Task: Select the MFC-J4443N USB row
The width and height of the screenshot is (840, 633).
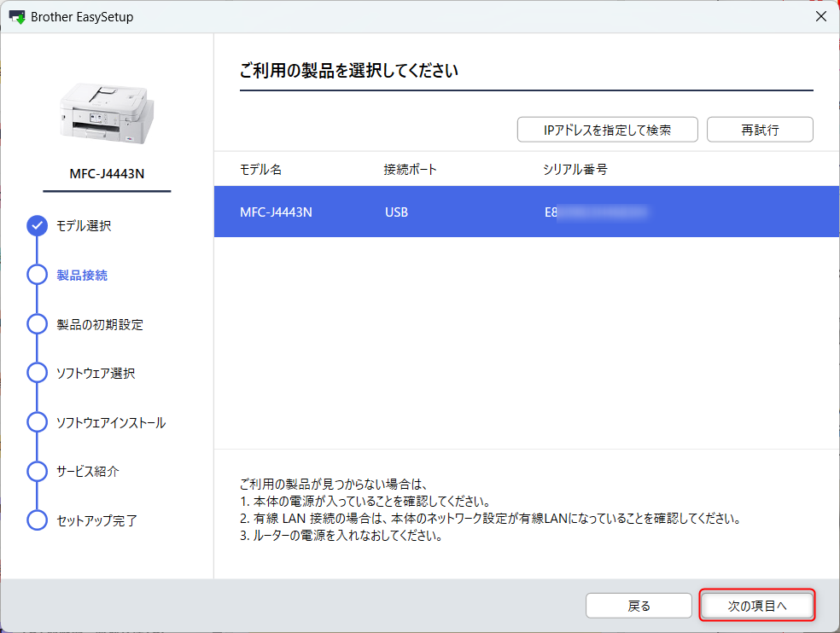Action: 527,212
